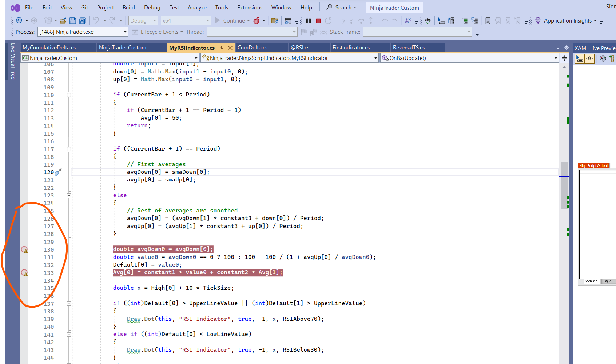Save all files using Save All icon
The width and height of the screenshot is (616, 364).
tap(83, 21)
